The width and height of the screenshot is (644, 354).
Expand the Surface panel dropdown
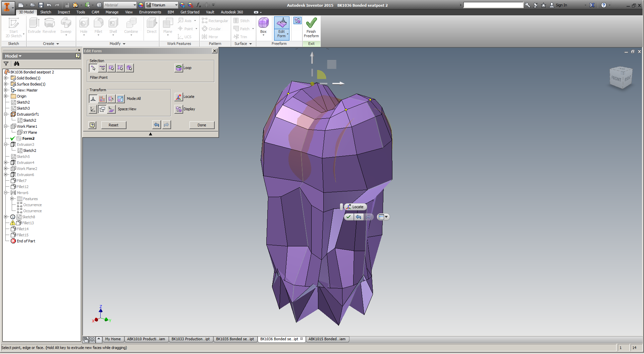point(251,44)
